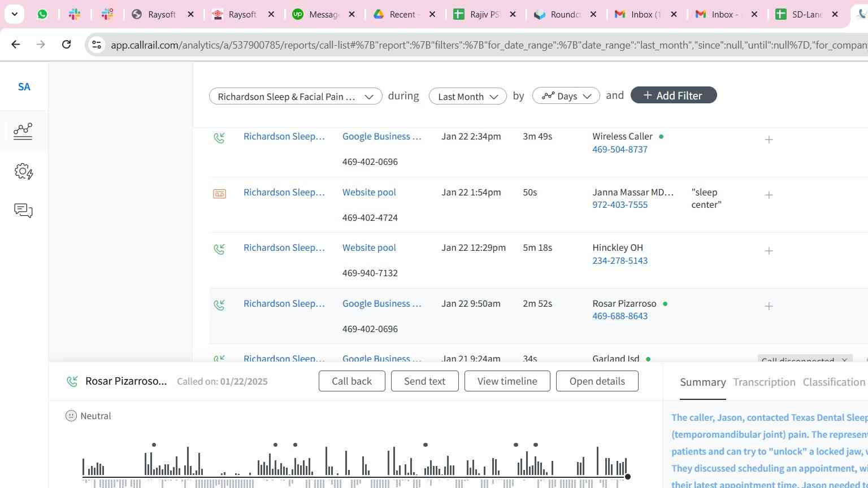Open the Last Month date range dropdown

[x=467, y=96]
